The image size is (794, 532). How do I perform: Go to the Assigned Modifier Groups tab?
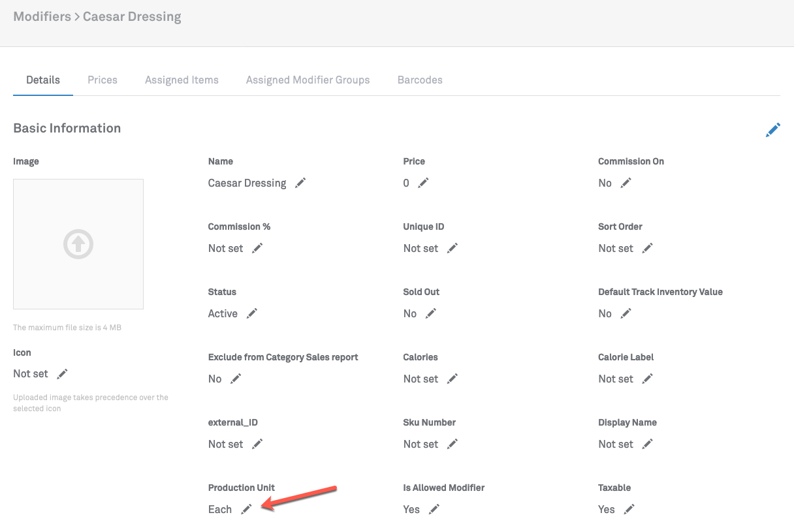click(x=308, y=80)
